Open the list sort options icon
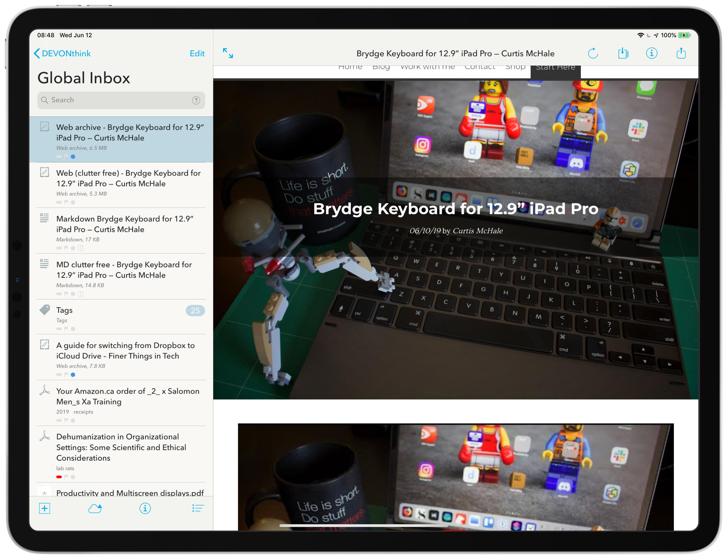728x560 pixels. [198, 508]
